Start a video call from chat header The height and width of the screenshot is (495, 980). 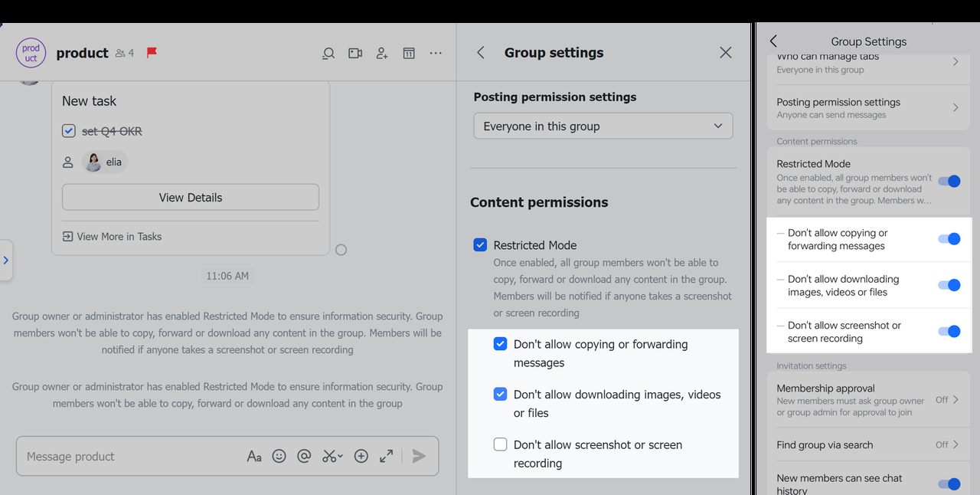(x=355, y=53)
